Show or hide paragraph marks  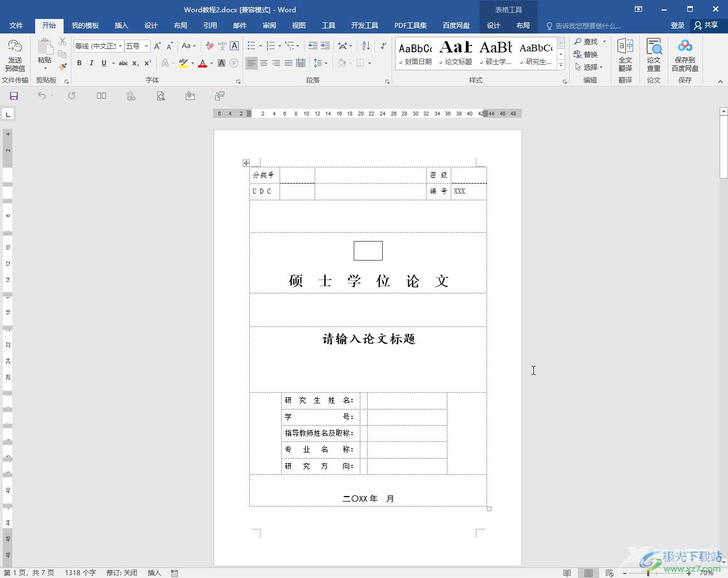383,46
